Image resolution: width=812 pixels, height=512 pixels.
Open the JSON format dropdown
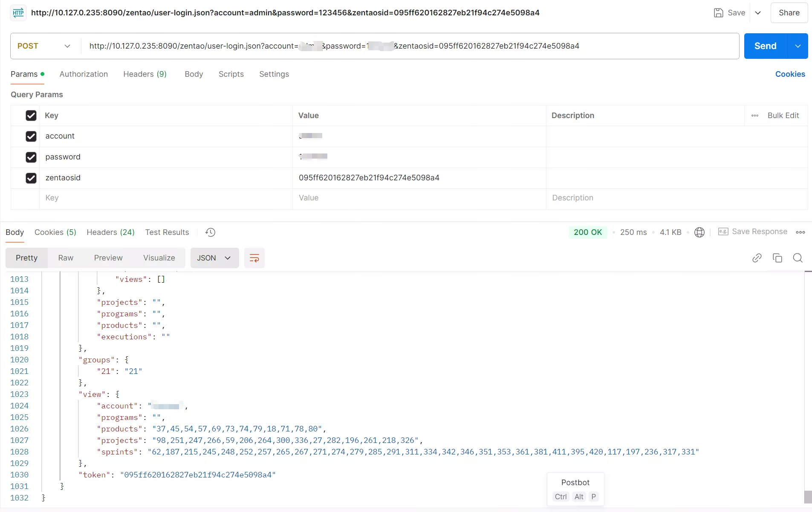[214, 258]
